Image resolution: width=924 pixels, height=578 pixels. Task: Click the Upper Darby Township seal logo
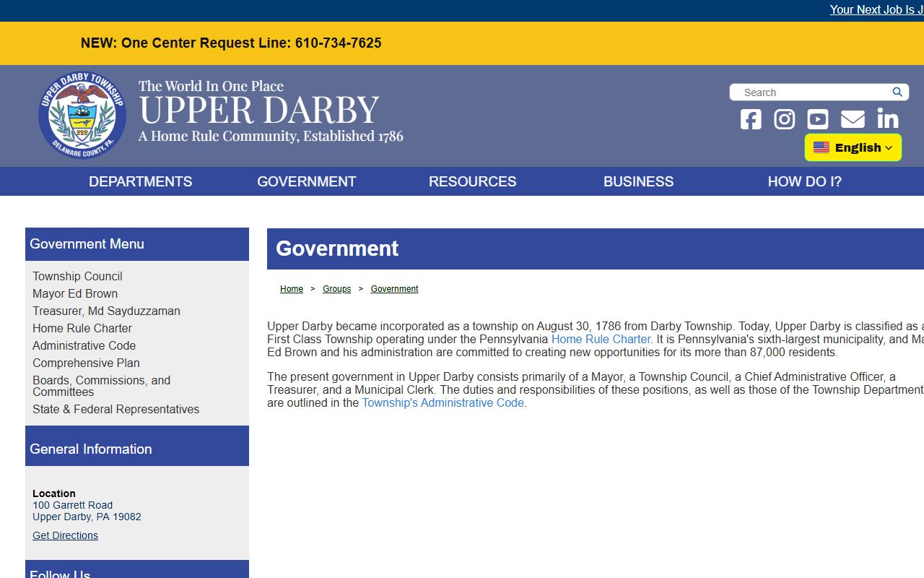pos(82,115)
